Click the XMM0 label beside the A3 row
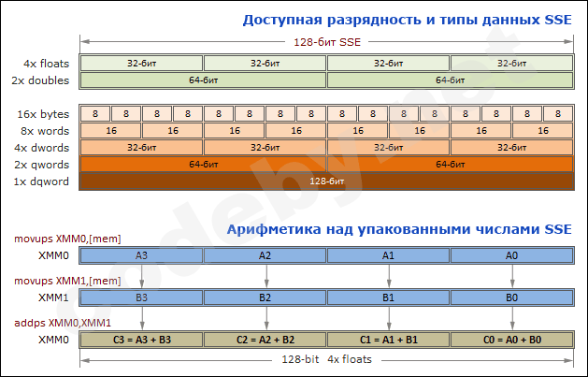The height and width of the screenshot is (377, 588). [53, 255]
